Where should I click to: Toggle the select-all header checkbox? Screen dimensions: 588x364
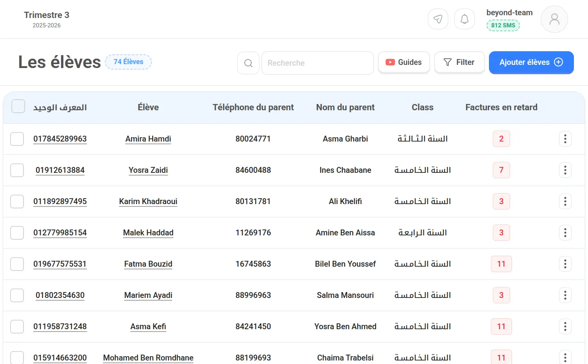(18, 106)
